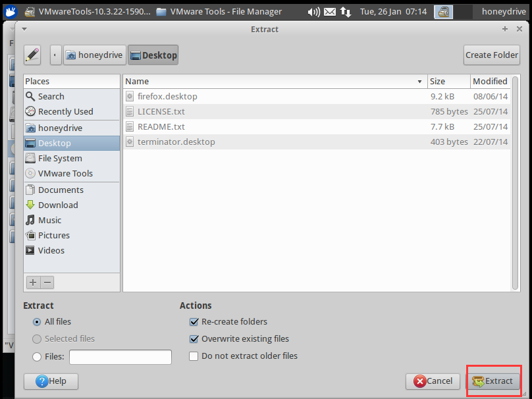Viewport: 532px width, 399px height.
Task: Open Recently Used in Places
Action: coord(72,112)
